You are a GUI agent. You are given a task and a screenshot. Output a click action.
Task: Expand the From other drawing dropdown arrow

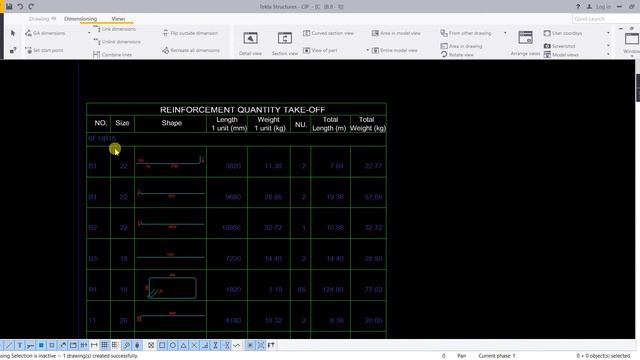point(505,33)
